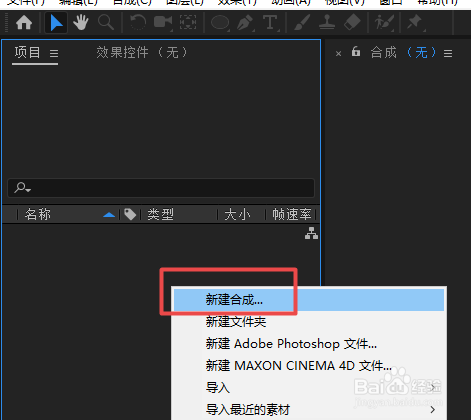Select the Zoom magnifier tool
471x420 pixels.
pyautogui.click(x=106, y=23)
